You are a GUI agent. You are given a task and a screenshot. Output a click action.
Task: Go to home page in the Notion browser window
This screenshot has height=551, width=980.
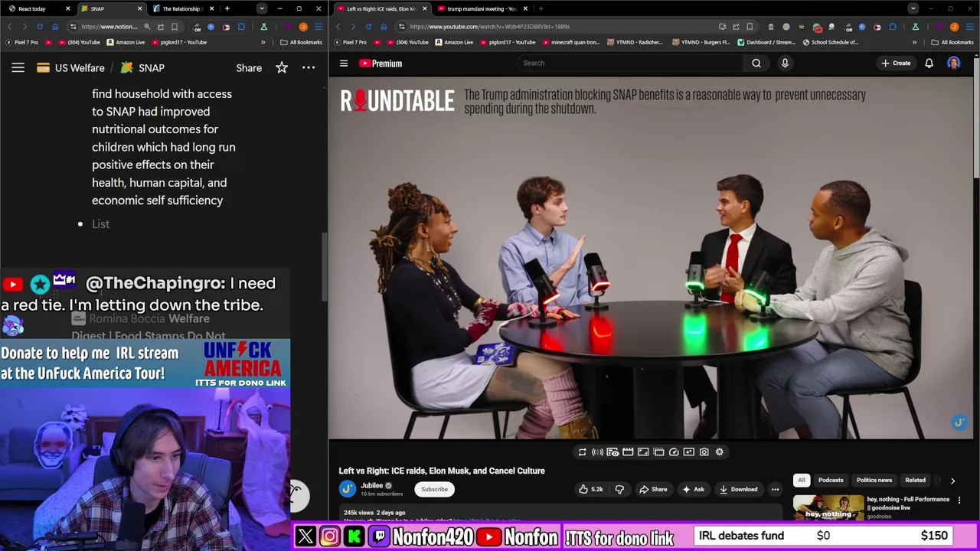tap(56, 27)
